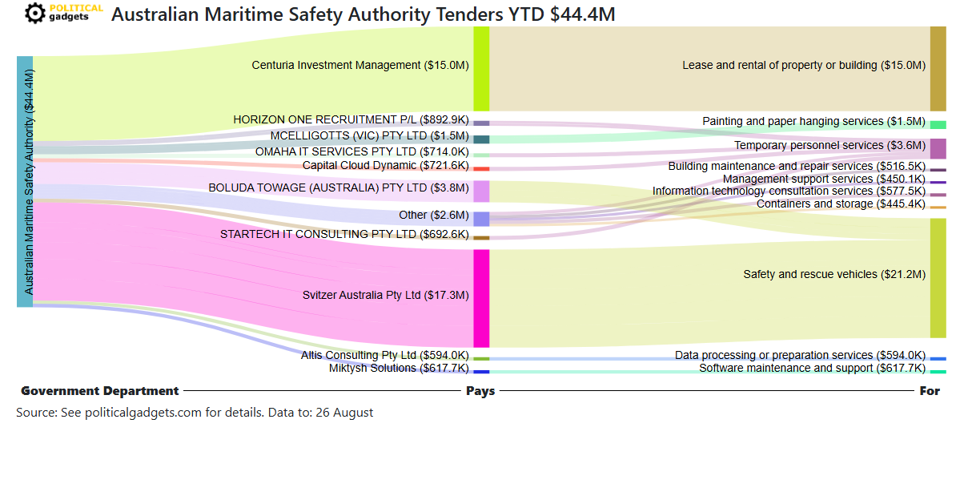Click the Building maintenance and repair services ($516.5K) label
Screen dimensions: 980x504
[797, 166]
